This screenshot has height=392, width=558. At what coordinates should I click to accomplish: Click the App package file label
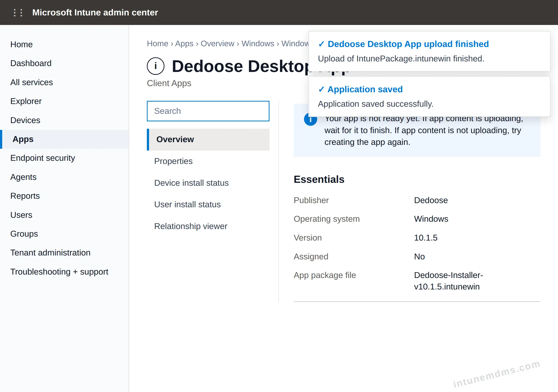coord(325,275)
